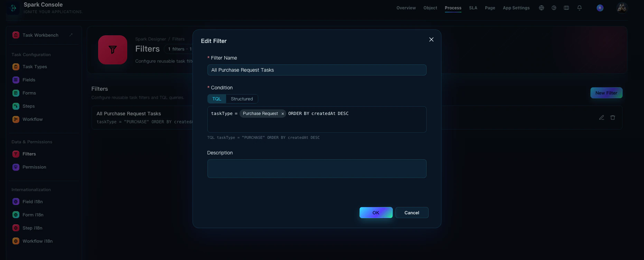Viewport: 644px width, 260px height.
Task: Open the user avatar labeled R
Action: tap(600, 8)
